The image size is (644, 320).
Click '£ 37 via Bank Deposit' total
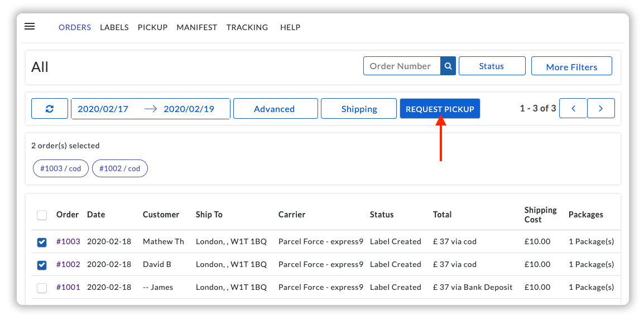pos(473,287)
